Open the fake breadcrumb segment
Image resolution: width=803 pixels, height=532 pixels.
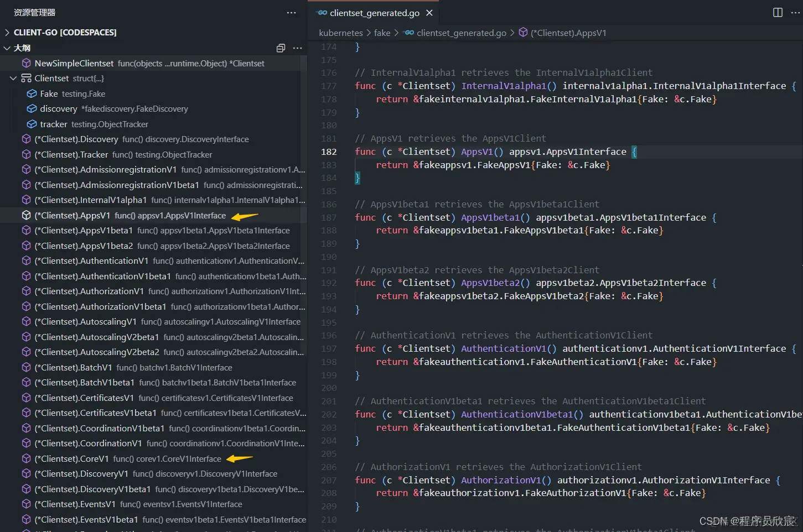382,33
